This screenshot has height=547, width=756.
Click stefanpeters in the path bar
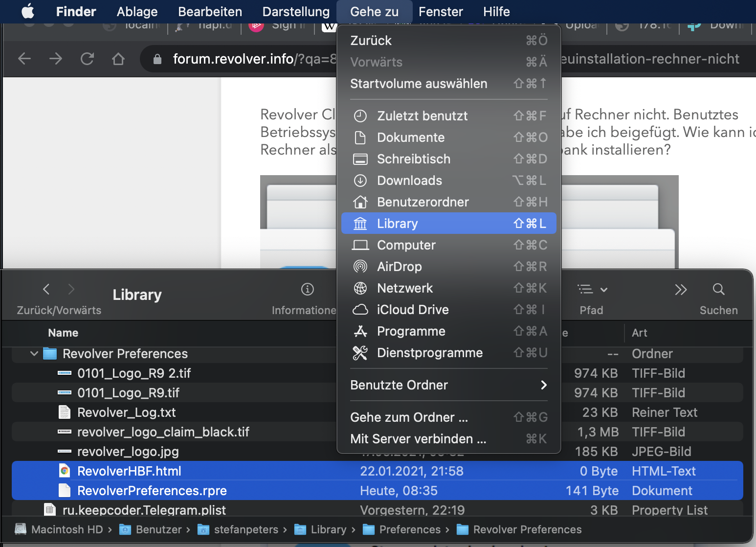pyautogui.click(x=245, y=530)
